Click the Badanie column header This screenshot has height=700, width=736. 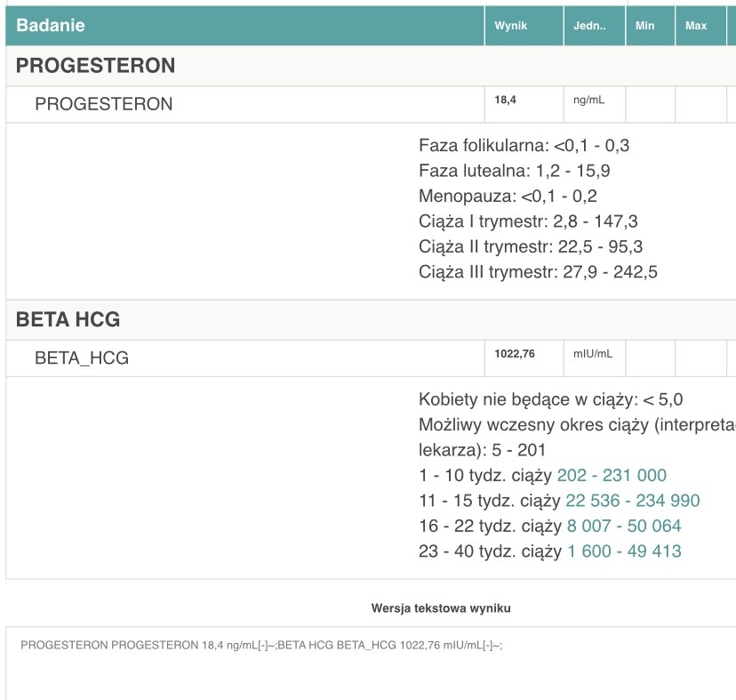51,26
